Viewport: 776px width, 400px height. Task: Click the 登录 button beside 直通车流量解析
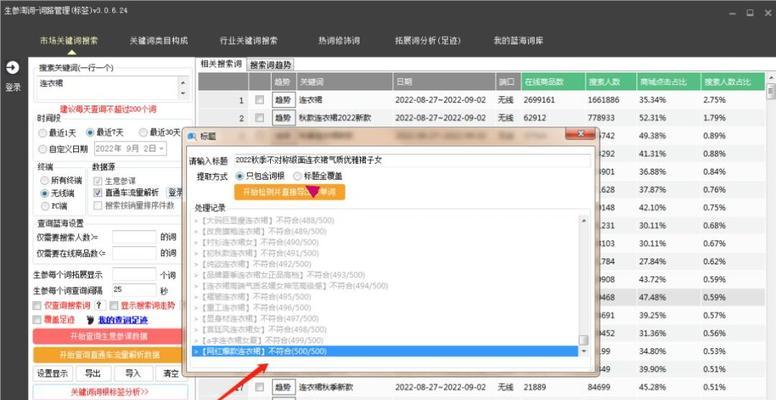click(x=175, y=193)
